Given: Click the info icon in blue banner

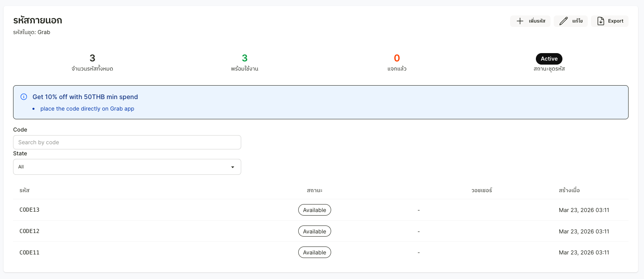Looking at the screenshot, I should [24, 97].
